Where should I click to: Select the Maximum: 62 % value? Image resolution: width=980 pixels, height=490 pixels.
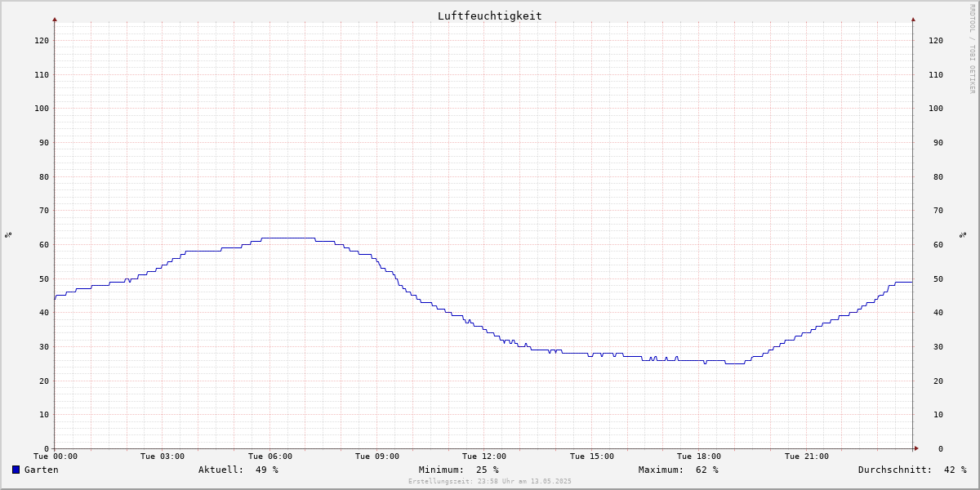[679, 470]
